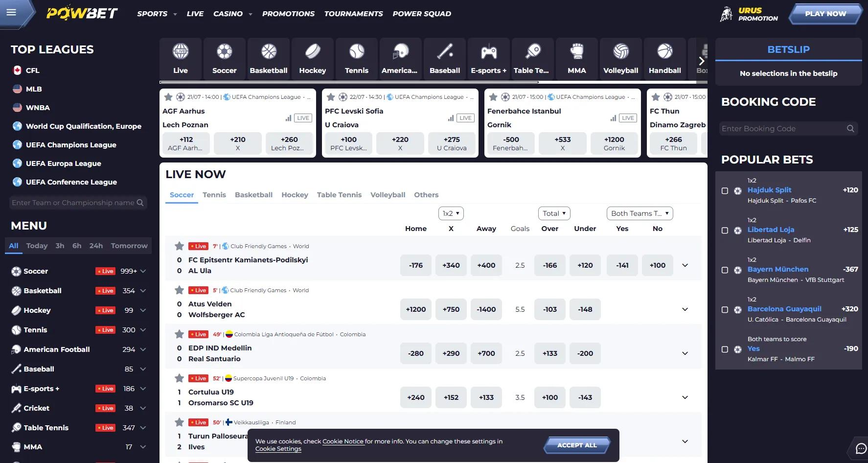Select the Table Tennis paddle icon
This screenshot has width=868, height=463.
[x=533, y=51]
